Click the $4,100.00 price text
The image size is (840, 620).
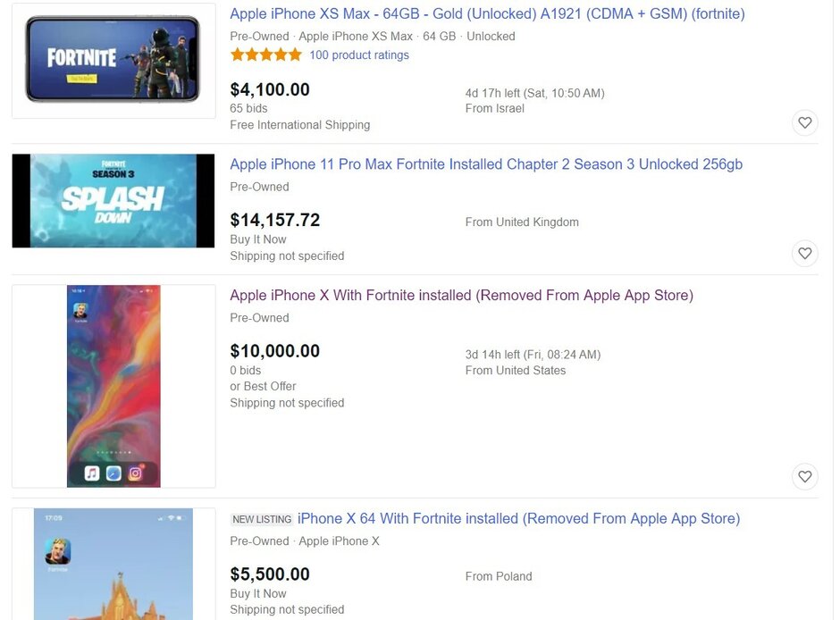click(x=270, y=89)
